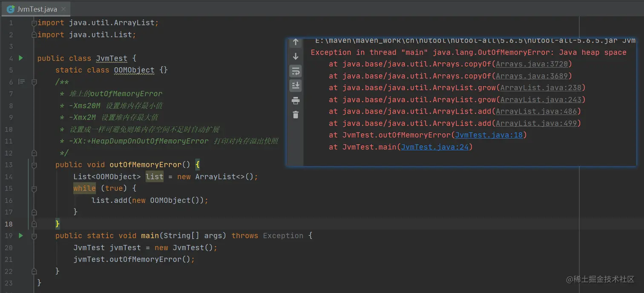Viewport: 644px width, 293px height.
Task: Collapse the Javadoc comment at line 6
Action: tap(34, 82)
